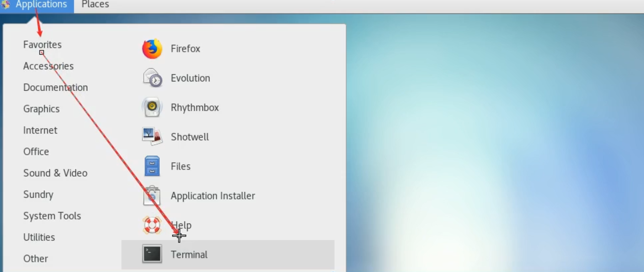Start Rhythmbox using the speaker icon
The height and width of the screenshot is (272, 644).
tap(152, 107)
